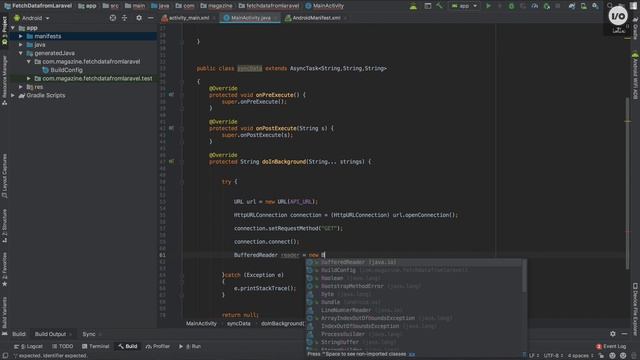Viewport: 640px width, 360px height.
Task: Hide the Project panel with minus icon
Action: point(151,18)
